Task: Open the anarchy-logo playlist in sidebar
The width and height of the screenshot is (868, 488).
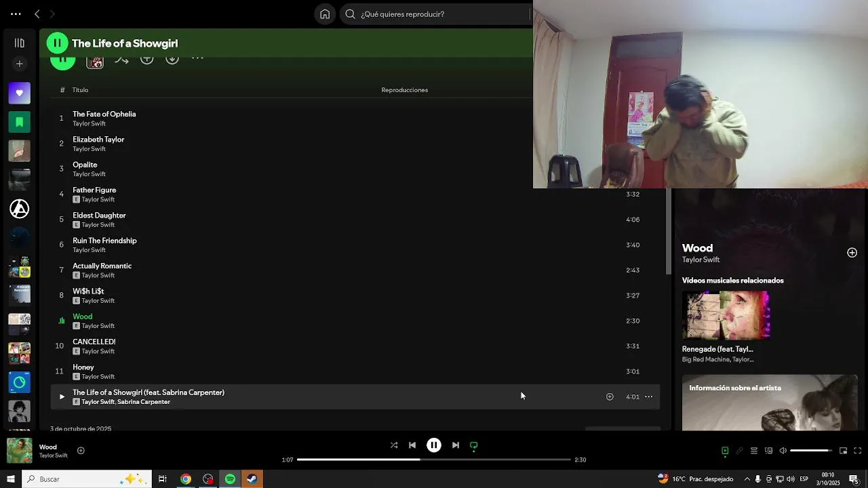Action: click(x=20, y=209)
